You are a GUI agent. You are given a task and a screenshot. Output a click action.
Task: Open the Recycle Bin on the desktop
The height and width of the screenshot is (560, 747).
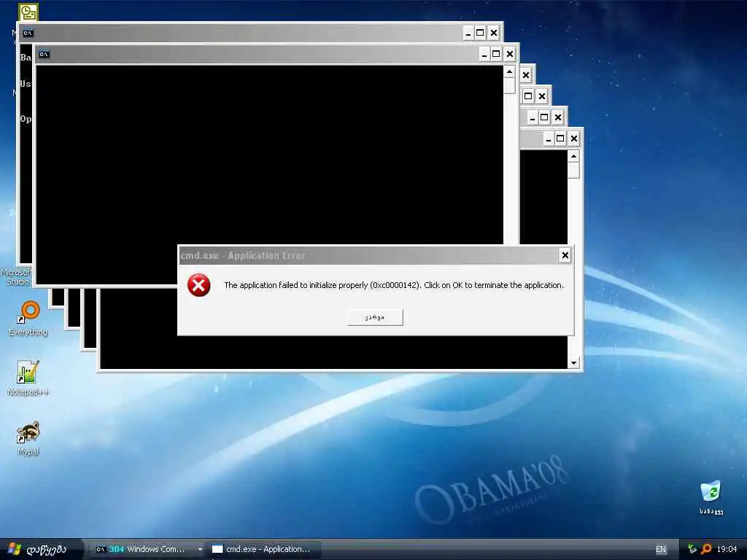pyautogui.click(x=711, y=497)
